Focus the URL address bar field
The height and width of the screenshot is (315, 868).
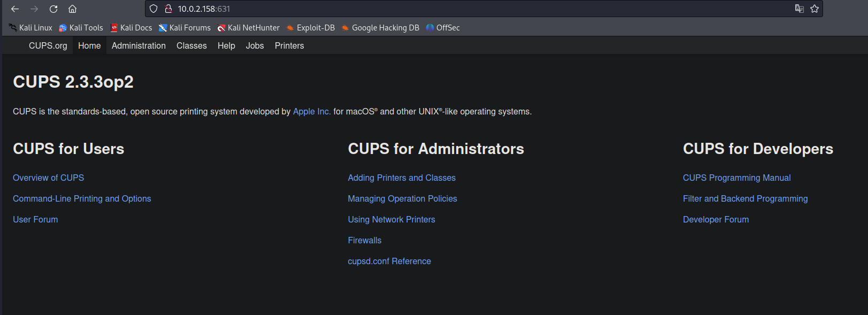click(x=481, y=9)
